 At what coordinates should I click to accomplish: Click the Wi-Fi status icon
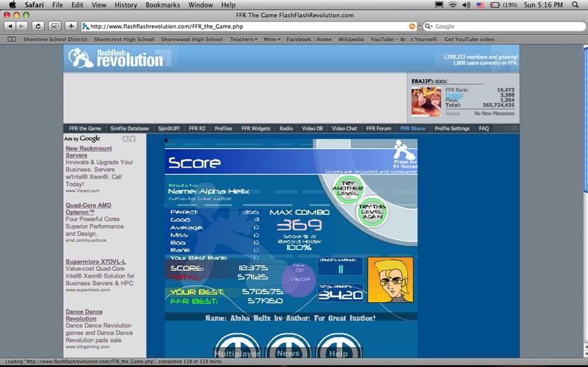point(453,5)
